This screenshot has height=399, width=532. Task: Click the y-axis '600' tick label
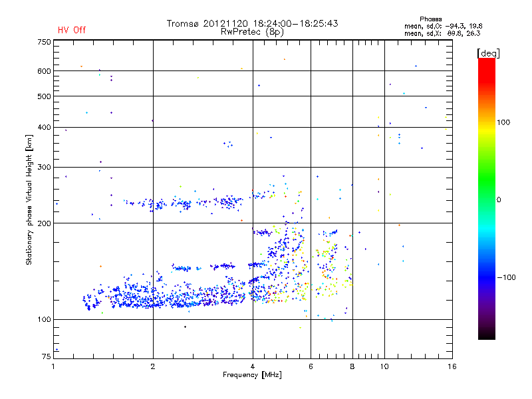pyautogui.click(x=44, y=71)
